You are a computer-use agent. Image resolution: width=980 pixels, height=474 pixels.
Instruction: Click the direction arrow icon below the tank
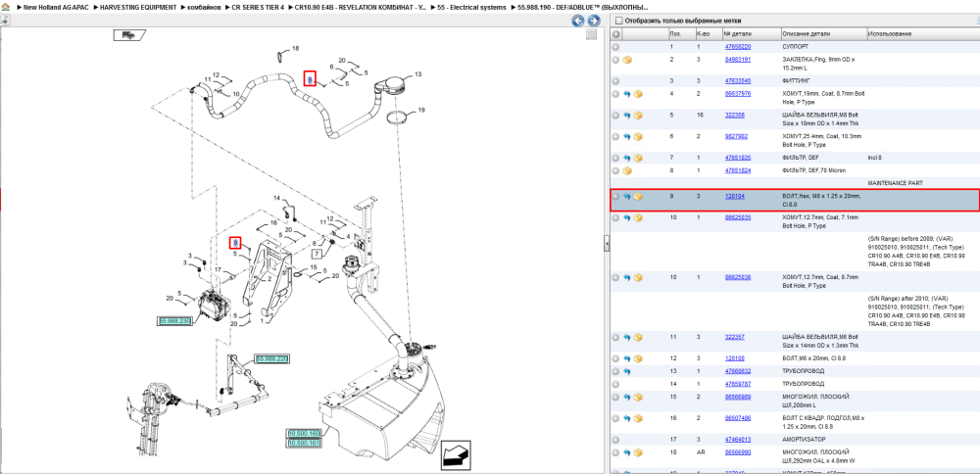455,454
